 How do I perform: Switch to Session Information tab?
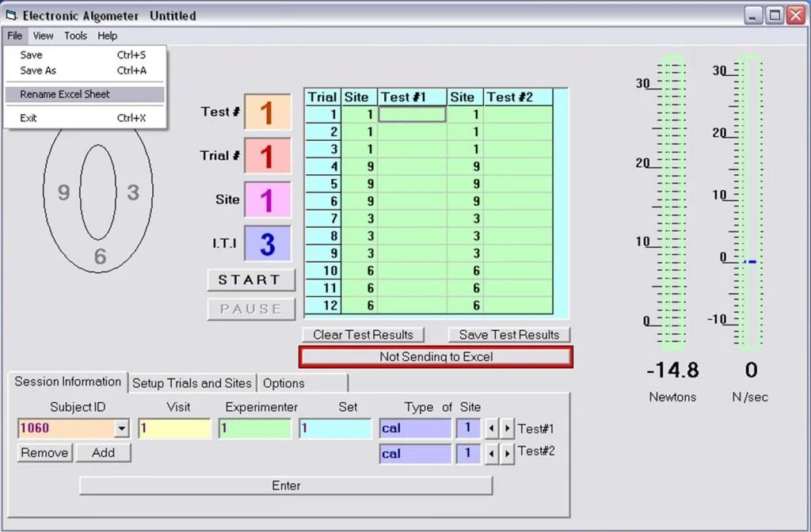point(68,382)
